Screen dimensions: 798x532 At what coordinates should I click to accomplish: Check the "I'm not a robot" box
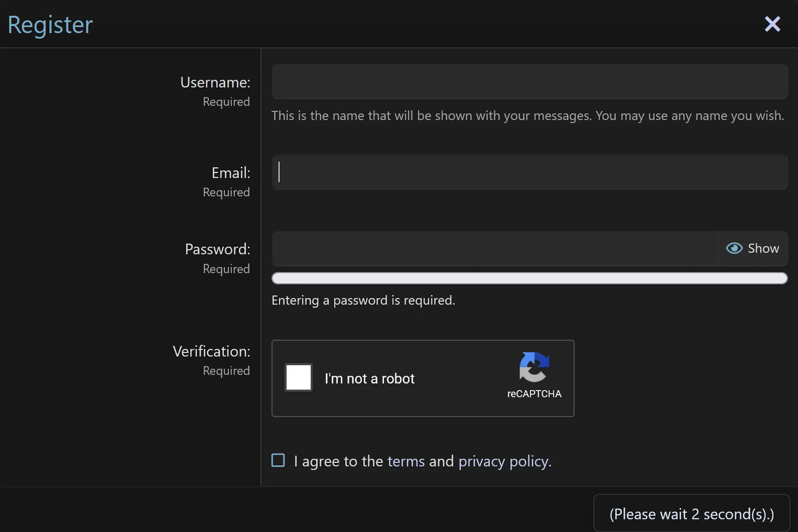click(x=299, y=378)
